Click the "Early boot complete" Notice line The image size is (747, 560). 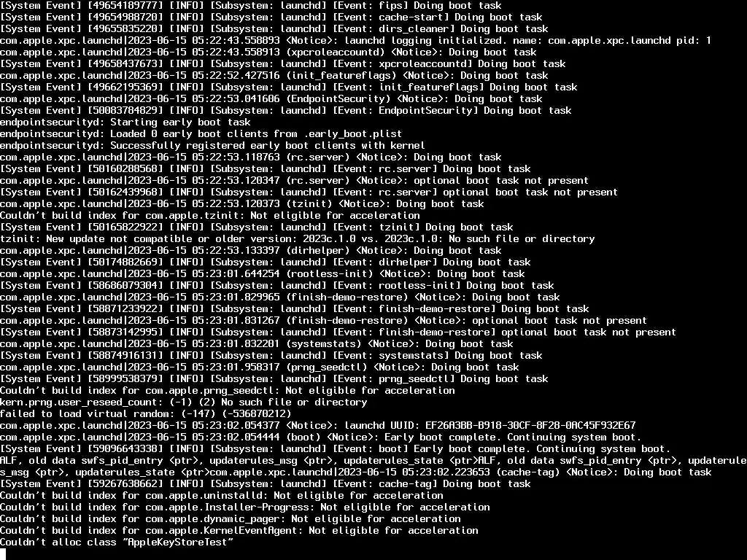tap(321, 437)
